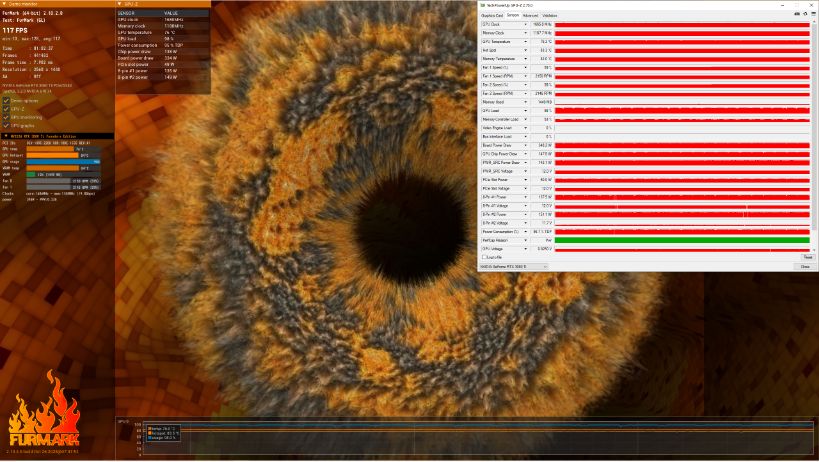Image resolution: width=819 pixels, height=462 pixels.
Task: Uncheck the GPU-Z checkbox in FurMark
Action: 6,109
